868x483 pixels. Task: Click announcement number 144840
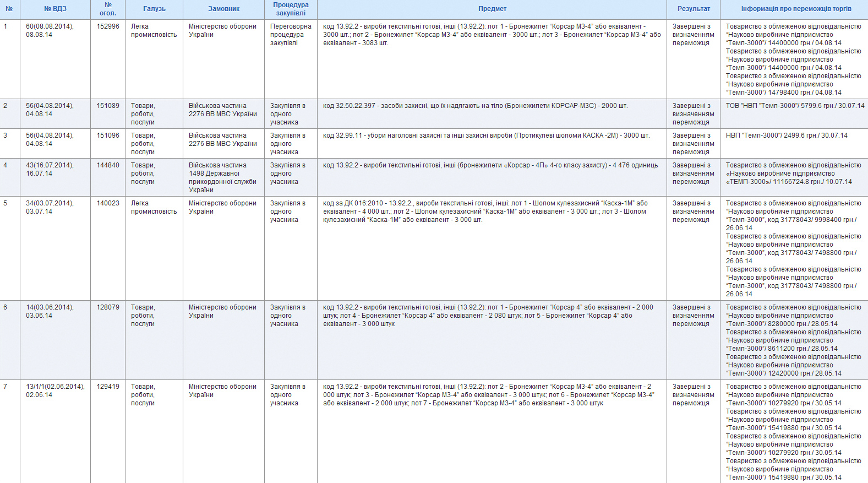tap(108, 165)
